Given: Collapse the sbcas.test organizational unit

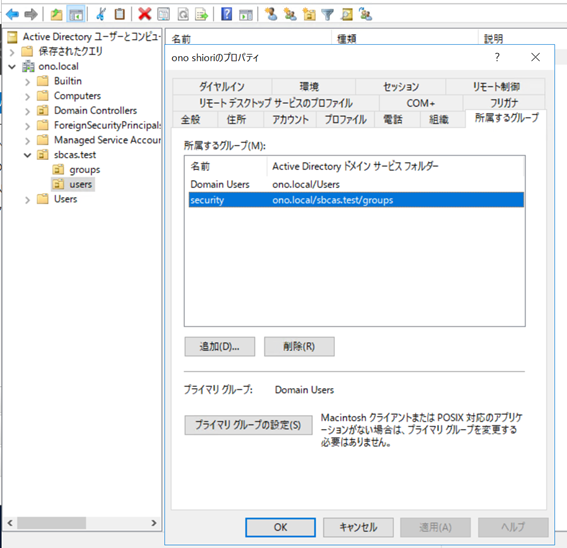Looking at the screenshot, I should point(27,155).
